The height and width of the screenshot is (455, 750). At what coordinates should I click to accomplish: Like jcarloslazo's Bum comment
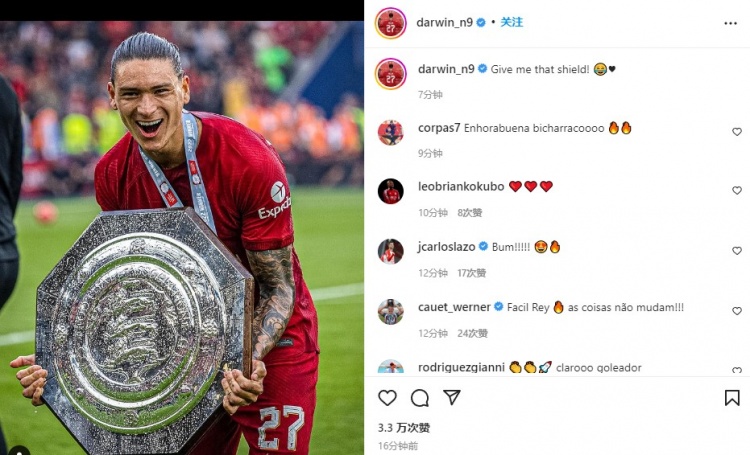(x=737, y=251)
